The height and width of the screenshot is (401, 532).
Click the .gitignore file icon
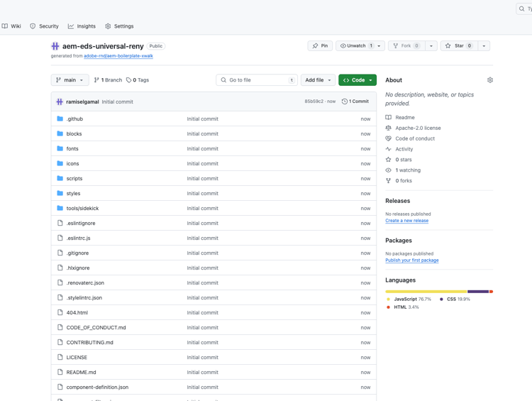click(x=60, y=253)
